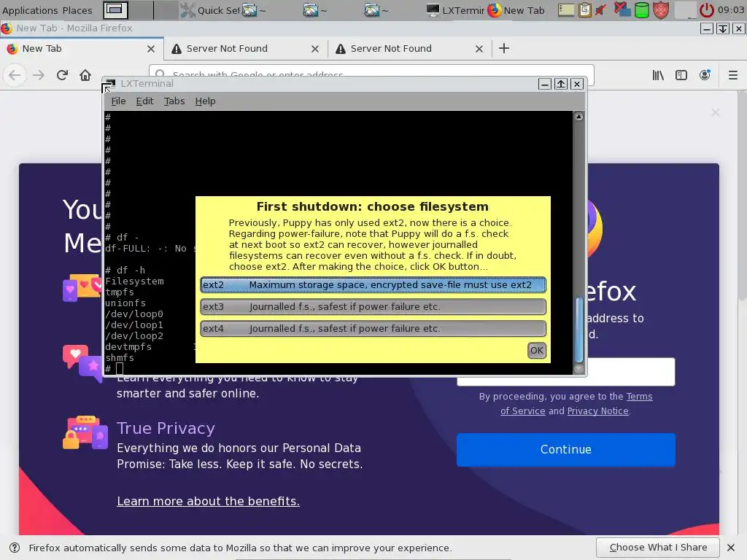Open Firefox library icon

coord(658,75)
